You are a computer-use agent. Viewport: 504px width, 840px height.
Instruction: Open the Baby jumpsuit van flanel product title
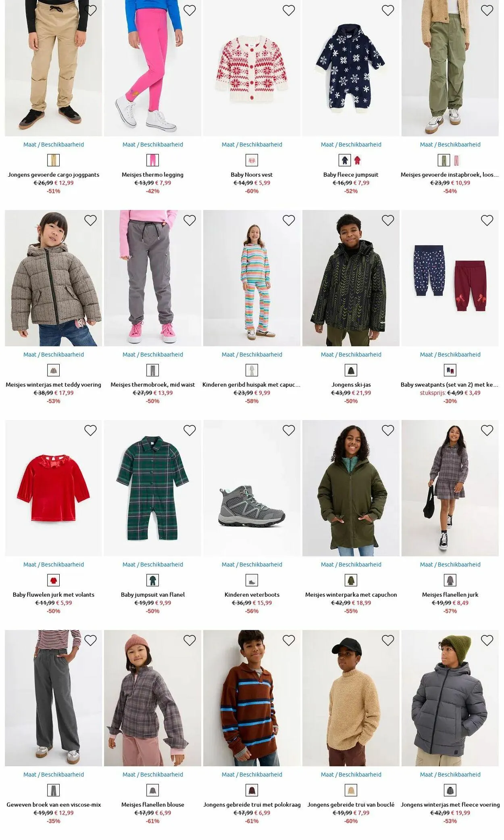(153, 595)
